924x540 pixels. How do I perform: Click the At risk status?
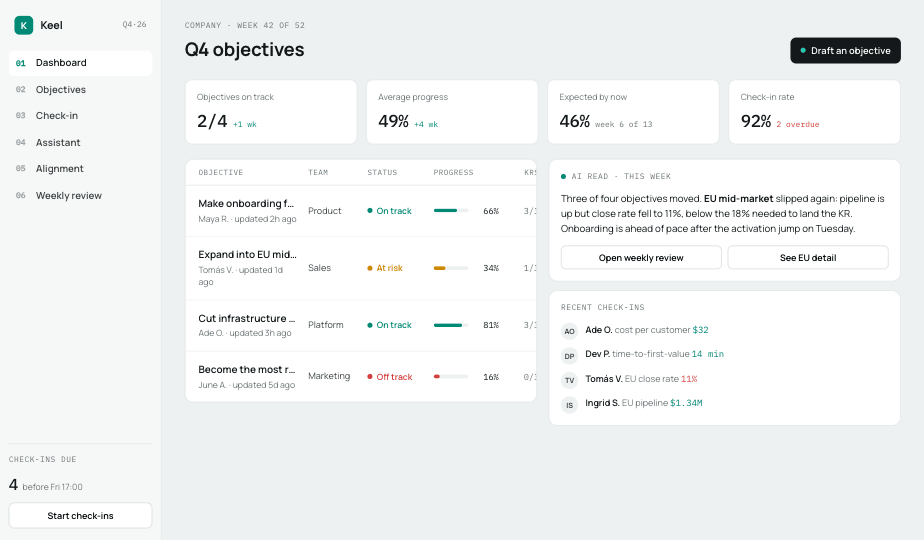385,268
